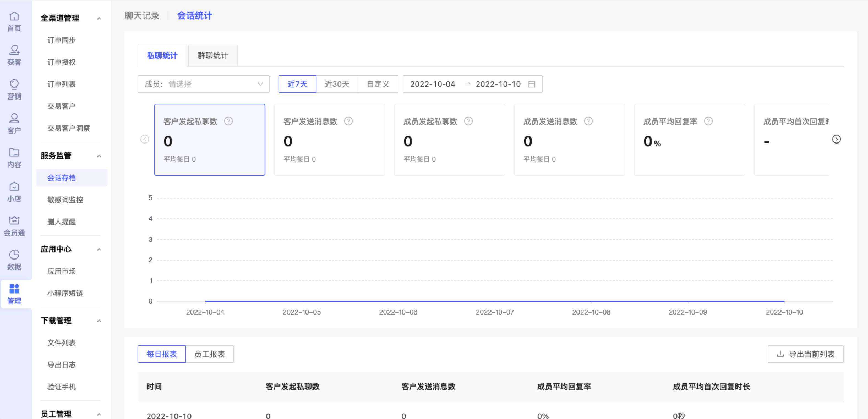Open the 客户 customer sidebar icon
The image size is (868, 419).
pos(14,123)
